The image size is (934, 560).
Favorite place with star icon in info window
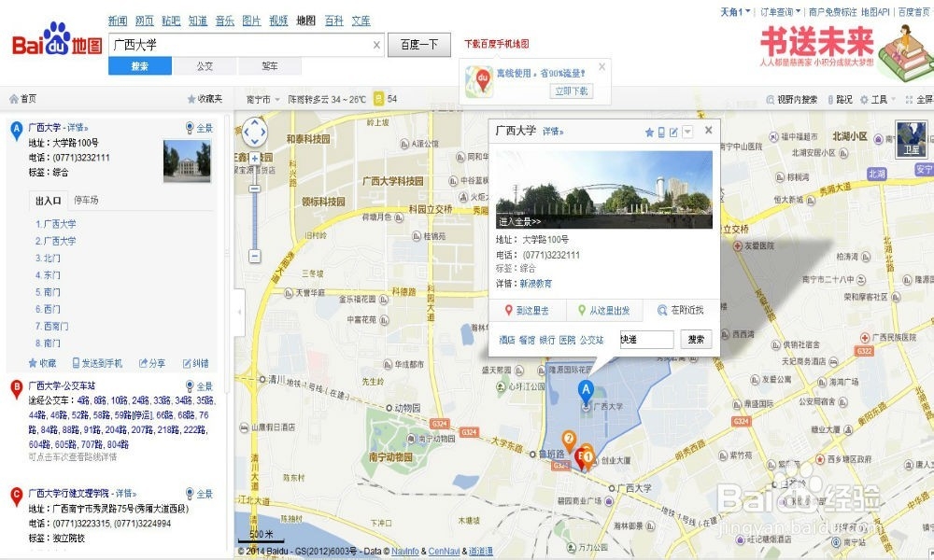point(649,133)
